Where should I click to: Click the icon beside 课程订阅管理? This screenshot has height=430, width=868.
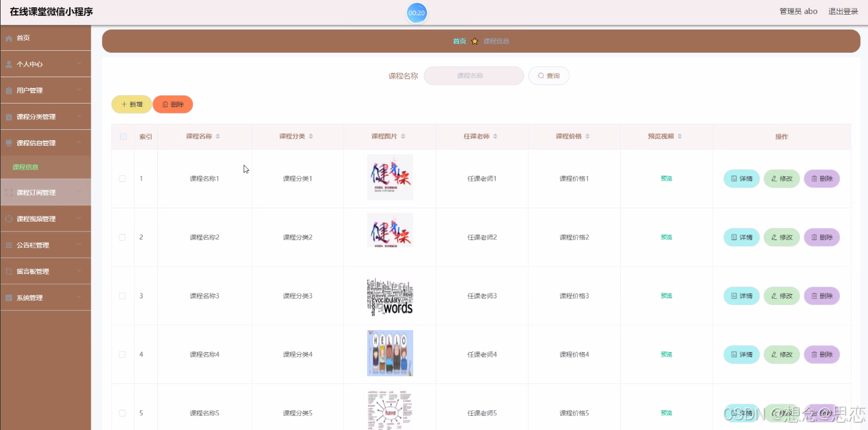click(9, 192)
